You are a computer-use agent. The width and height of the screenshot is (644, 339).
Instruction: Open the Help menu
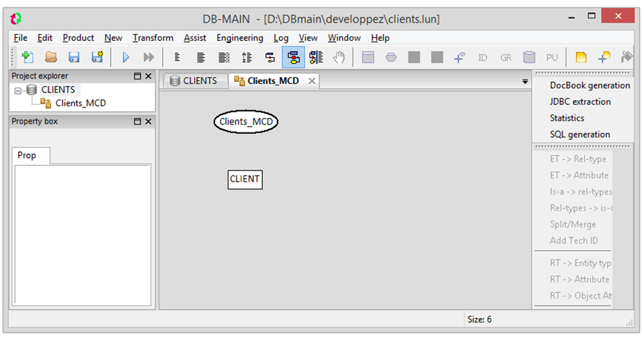click(380, 38)
